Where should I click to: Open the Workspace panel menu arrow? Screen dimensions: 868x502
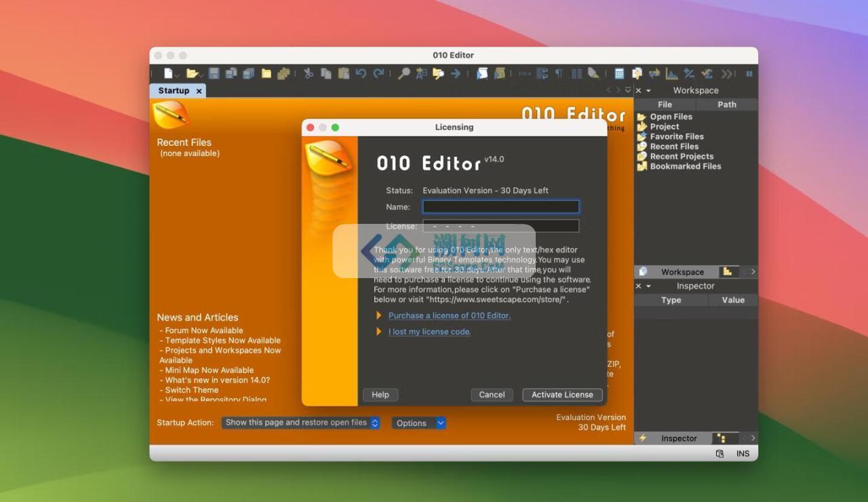[x=648, y=91]
